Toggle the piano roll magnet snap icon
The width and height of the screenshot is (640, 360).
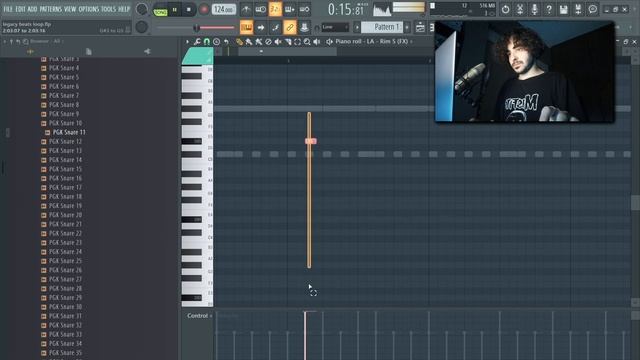pos(207,42)
